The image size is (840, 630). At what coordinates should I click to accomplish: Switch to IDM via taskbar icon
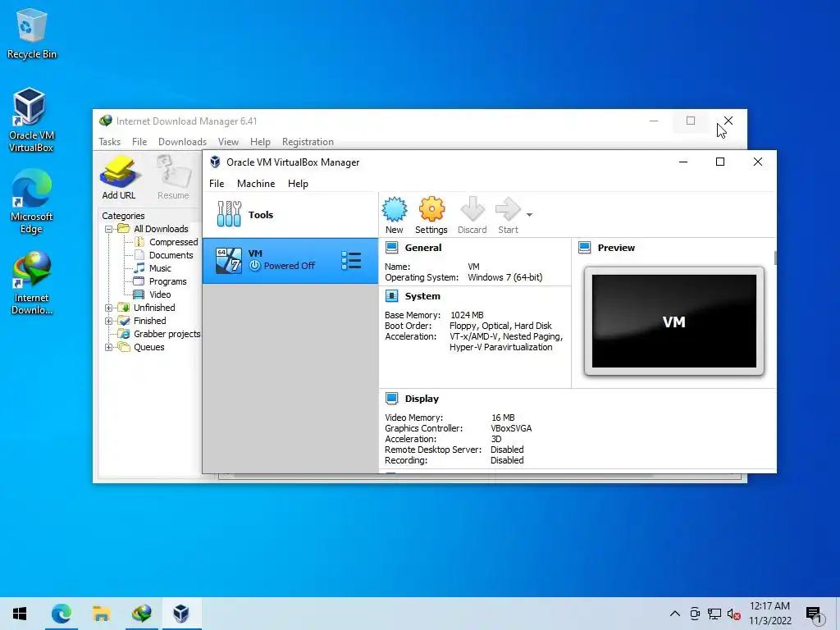click(141, 614)
